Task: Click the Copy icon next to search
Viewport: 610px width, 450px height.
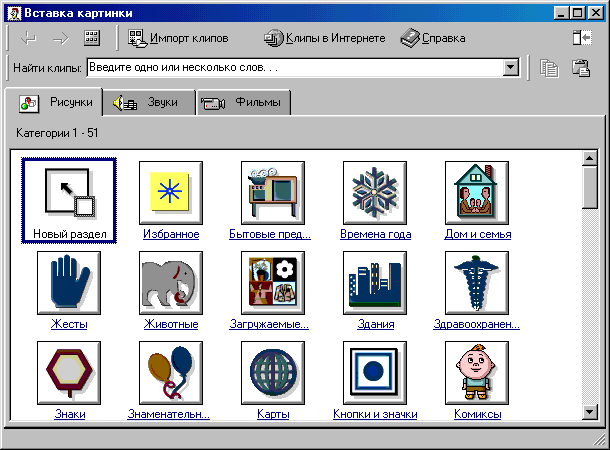Action: click(549, 68)
